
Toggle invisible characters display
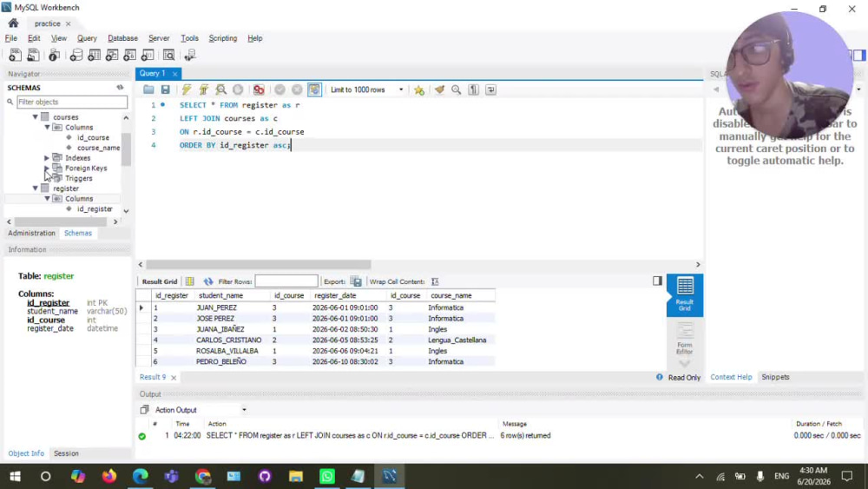(473, 89)
